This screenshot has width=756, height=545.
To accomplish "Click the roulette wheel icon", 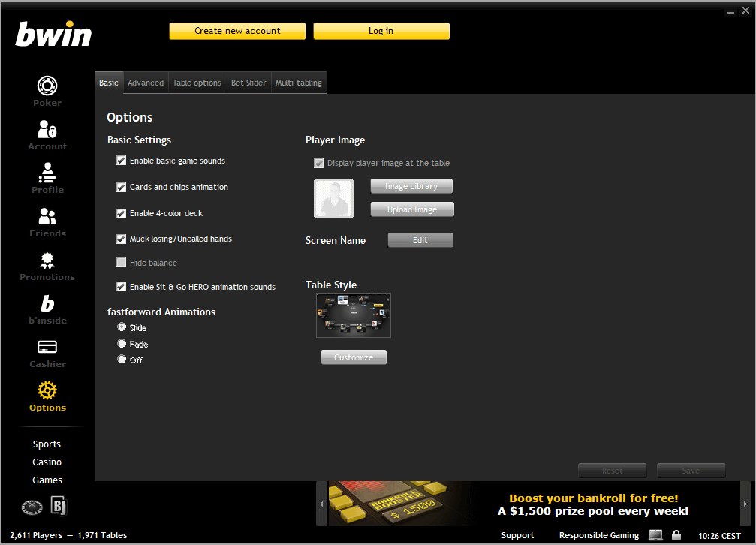I will [x=32, y=507].
